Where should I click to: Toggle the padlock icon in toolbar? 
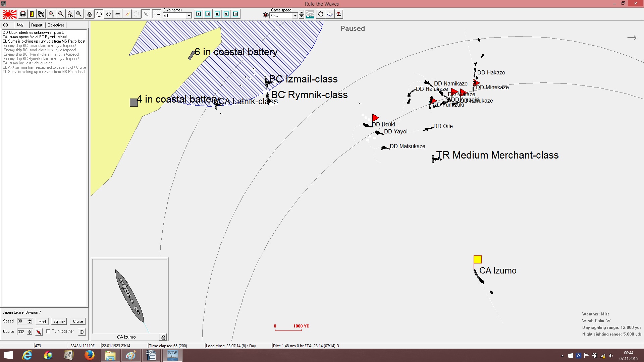coord(90,14)
